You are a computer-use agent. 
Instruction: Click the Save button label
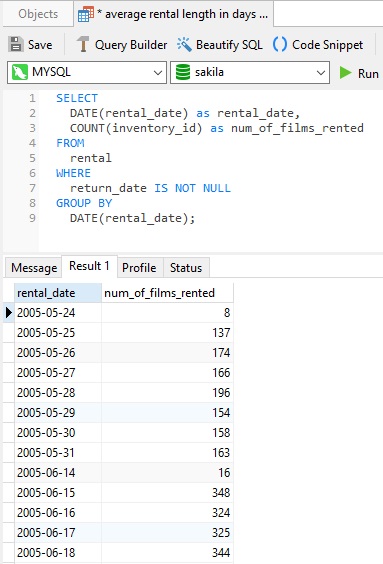(x=40, y=45)
